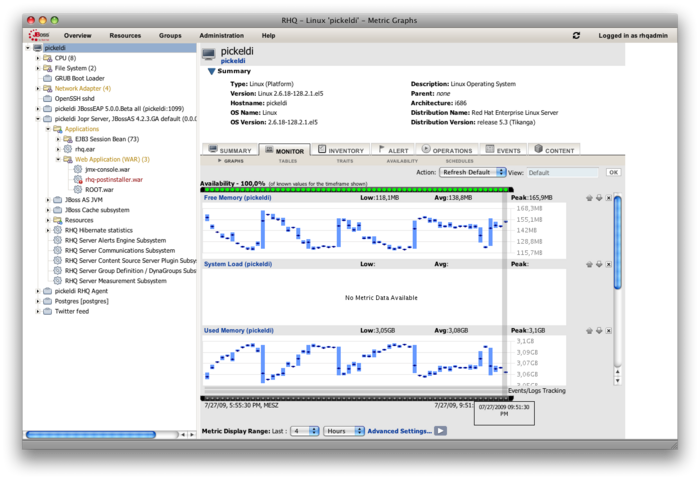
Task: Remove the Used Memory graph
Action: point(608,331)
